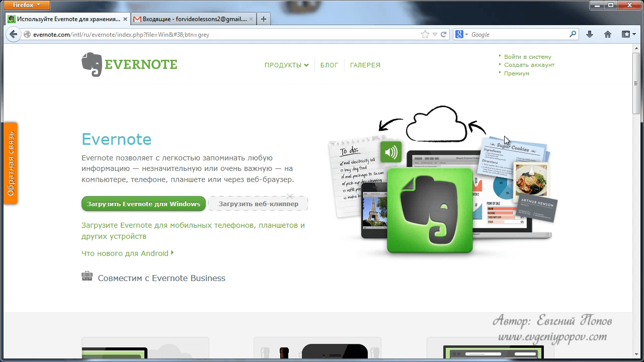Open the Google search engine selector

(461, 35)
